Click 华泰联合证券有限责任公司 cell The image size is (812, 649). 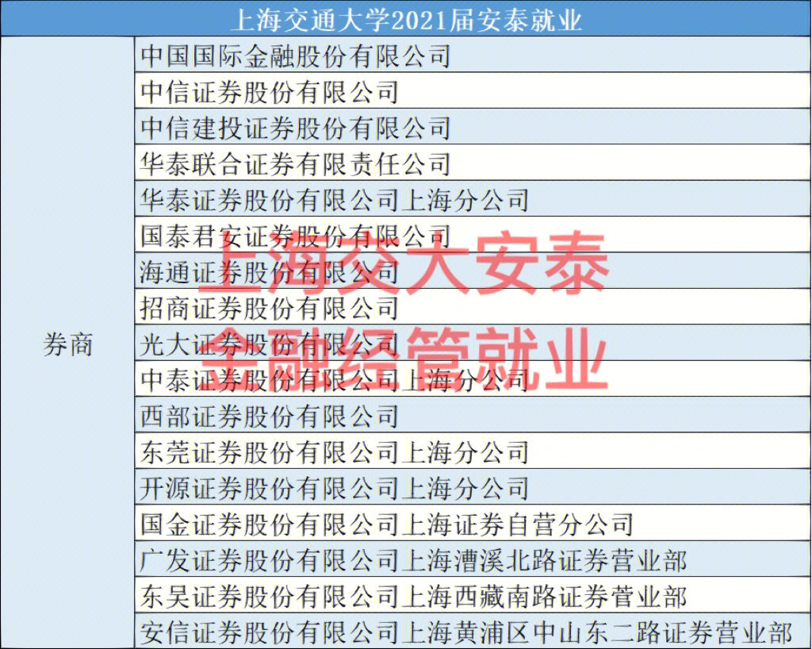(473, 163)
